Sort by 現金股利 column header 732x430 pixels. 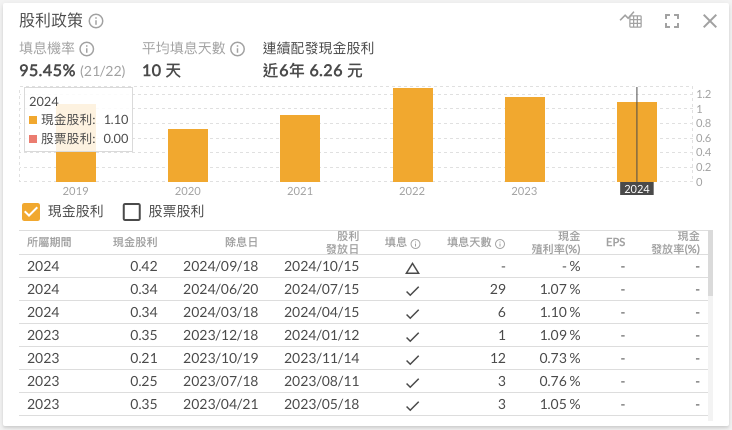click(135, 242)
